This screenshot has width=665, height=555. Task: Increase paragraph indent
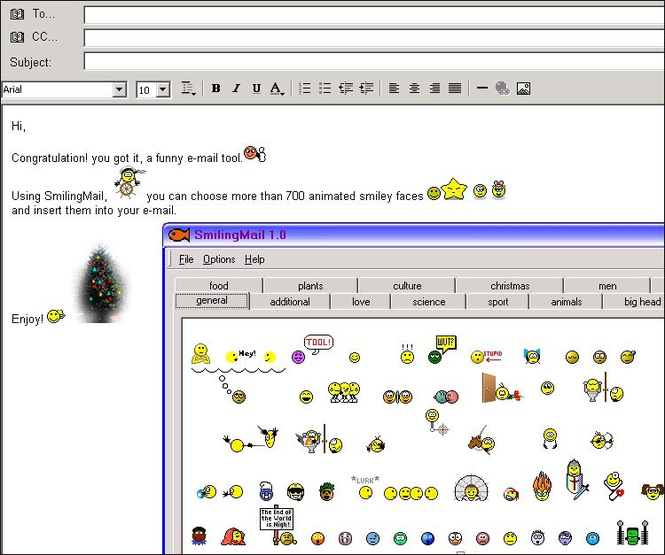click(x=366, y=88)
